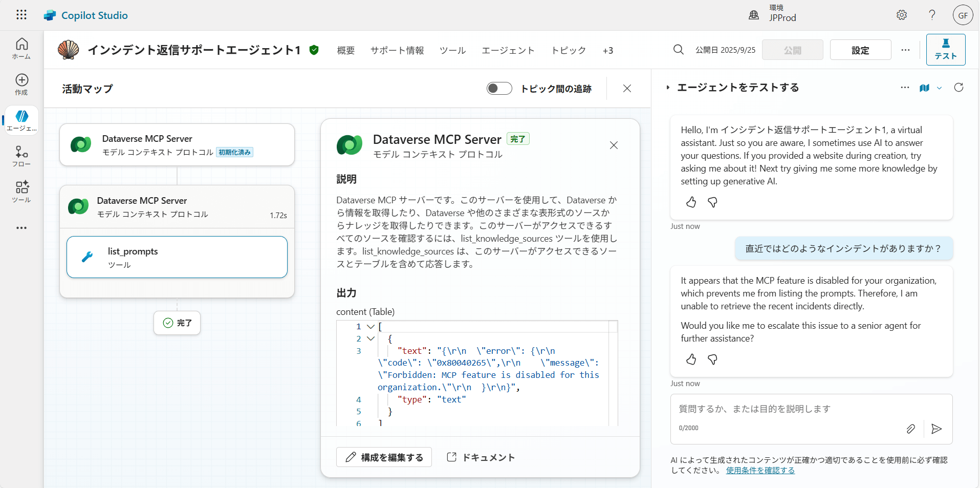Screen dimensions: 980x488
Task: Give thumbs down to the MCP error response
Action: click(x=712, y=359)
